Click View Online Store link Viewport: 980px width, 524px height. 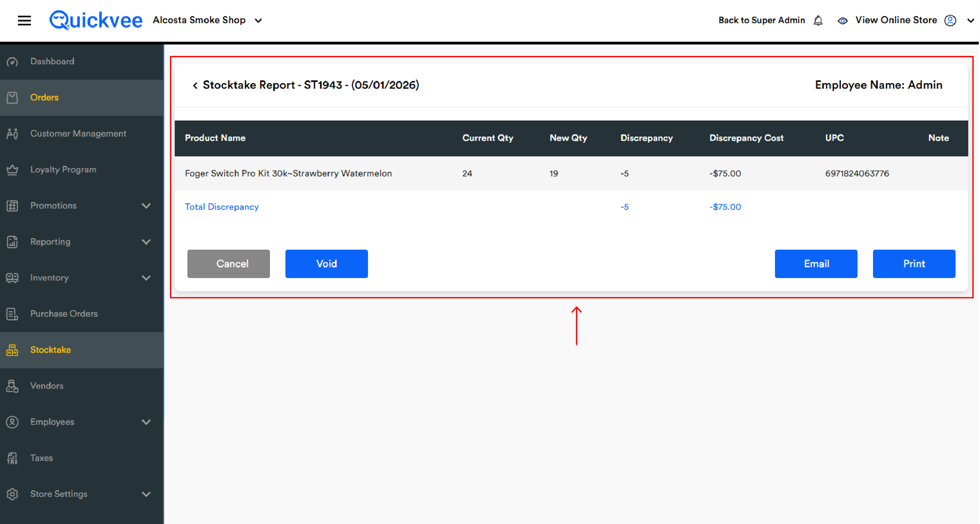click(x=896, y=20)
